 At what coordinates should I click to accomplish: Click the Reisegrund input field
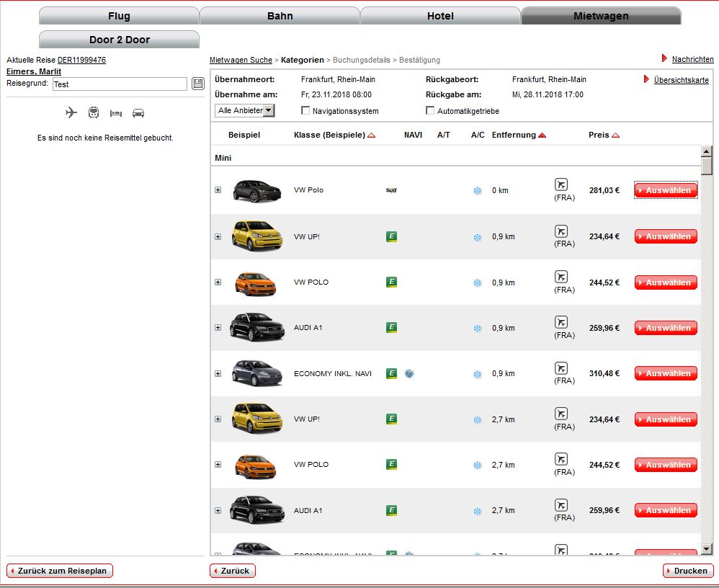[x=120, y=84]
